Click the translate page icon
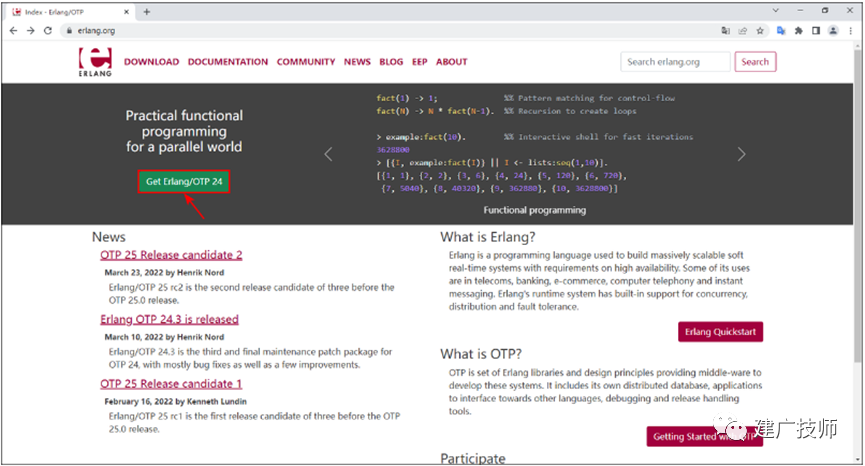Image resolution: width=865 pixels, height=466 pixels. point(725,31)
